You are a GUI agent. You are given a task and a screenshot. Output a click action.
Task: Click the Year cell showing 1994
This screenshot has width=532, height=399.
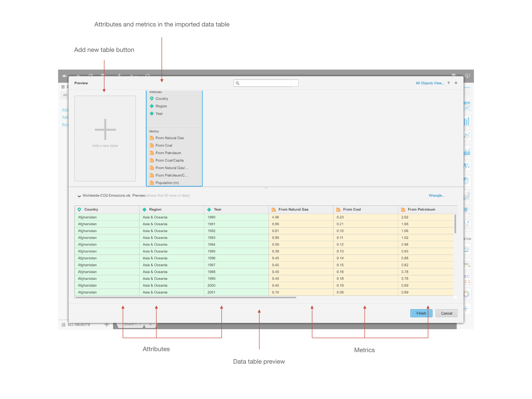pyautogui.click(x=236, y=245)
